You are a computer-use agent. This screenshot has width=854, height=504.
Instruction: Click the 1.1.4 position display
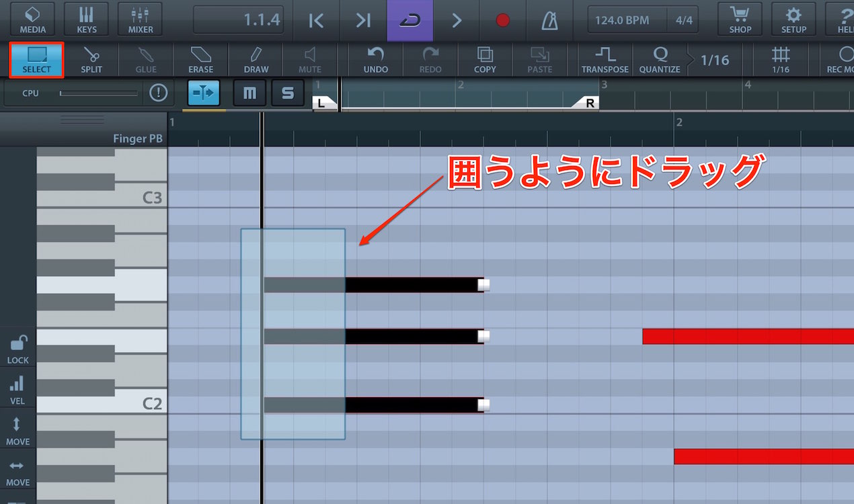tap(239, 20)
